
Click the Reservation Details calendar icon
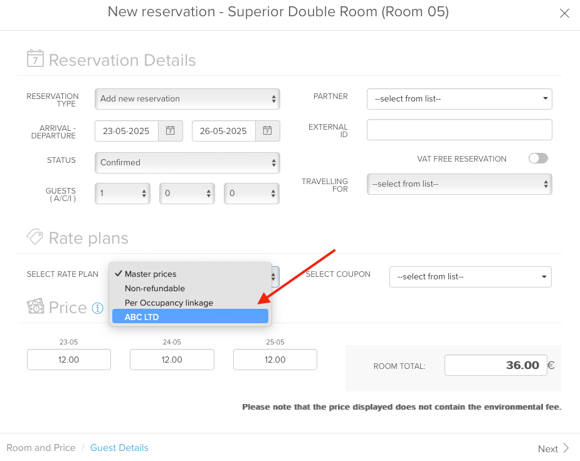pos(35,58)
